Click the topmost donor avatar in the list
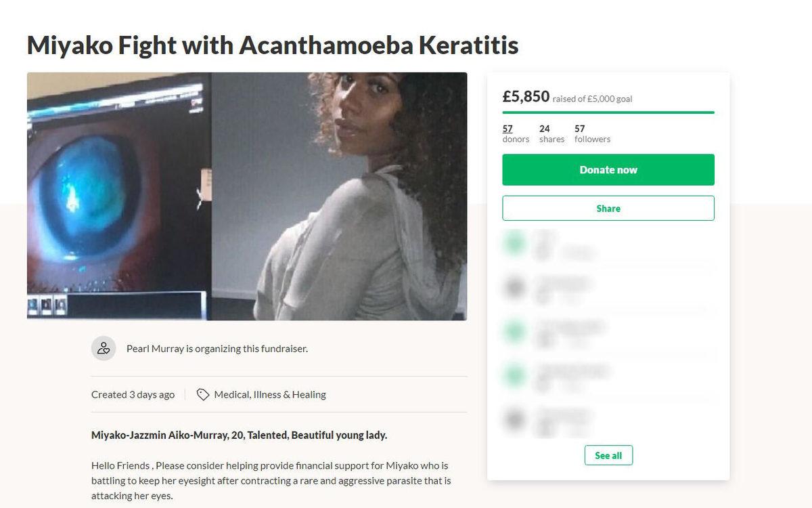Viewport: 812px width, 508px height. [x=515, y=242]
